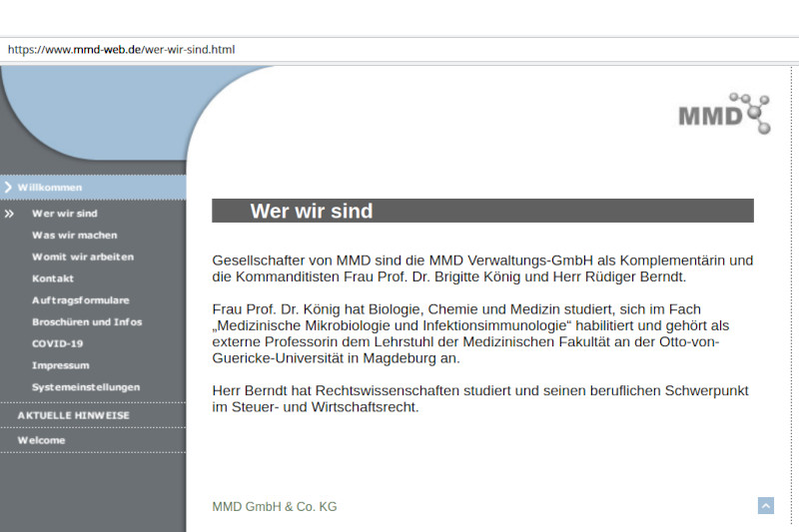This screenshot has height=532, width=799.
Task: Open Broschüren und Infos page
Action: pyautogui.click(x=87, y=322)
